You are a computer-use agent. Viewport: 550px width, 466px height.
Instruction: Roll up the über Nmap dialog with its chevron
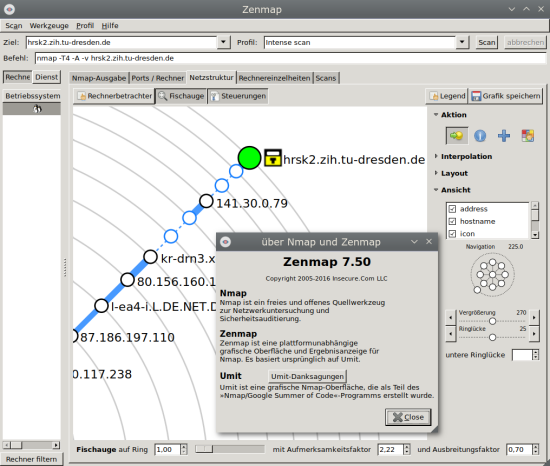coord(414,242)
